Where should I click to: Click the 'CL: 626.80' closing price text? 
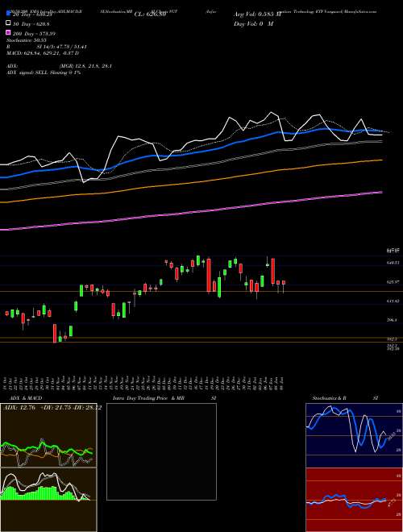(150, 15)
